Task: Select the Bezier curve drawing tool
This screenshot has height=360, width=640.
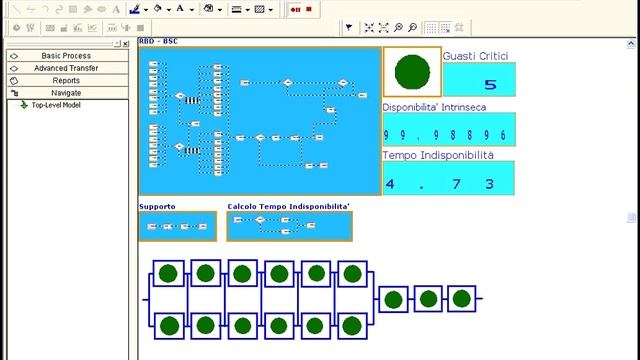Action: click(x=59, y=9)
